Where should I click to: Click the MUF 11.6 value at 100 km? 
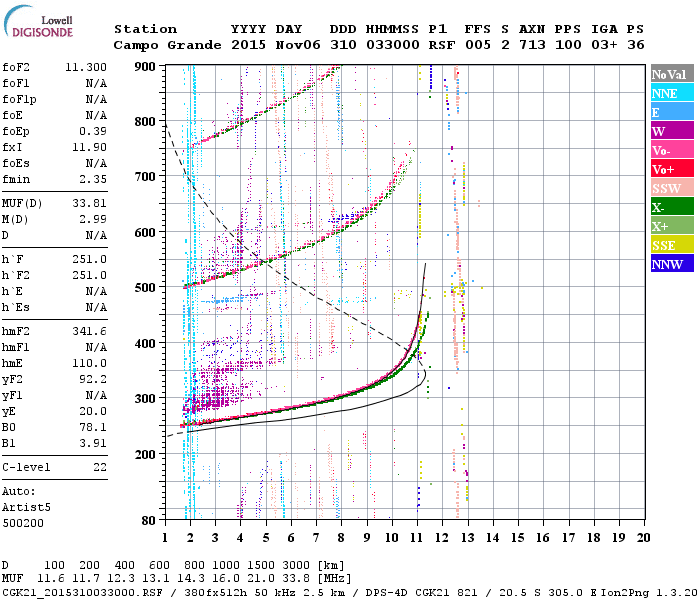point(51,579)
